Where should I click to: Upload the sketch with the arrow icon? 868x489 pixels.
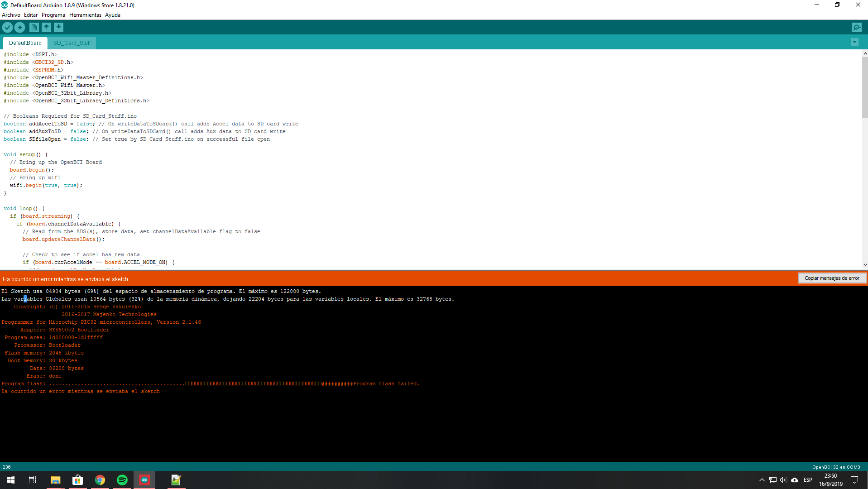click(x=19, y=28)
